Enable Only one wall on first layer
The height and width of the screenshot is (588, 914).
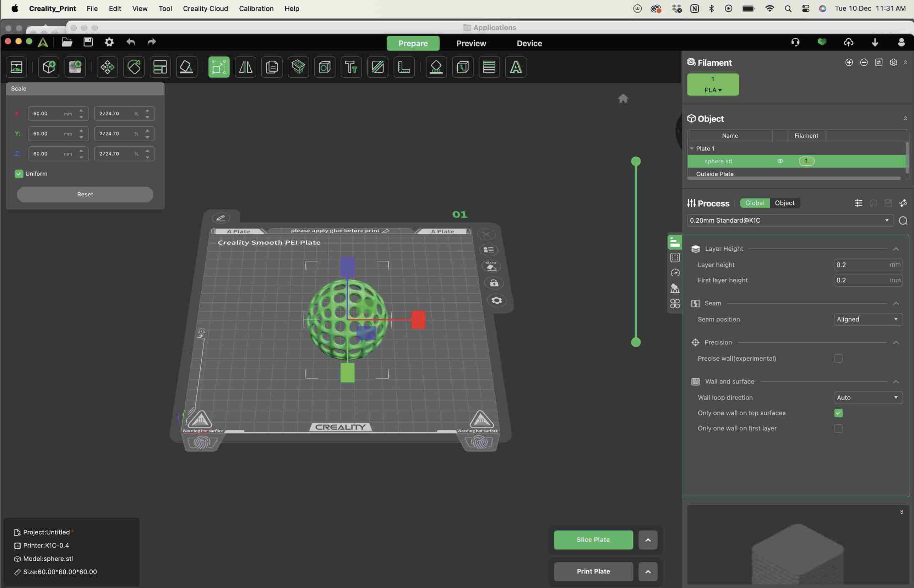coord(838,429)
